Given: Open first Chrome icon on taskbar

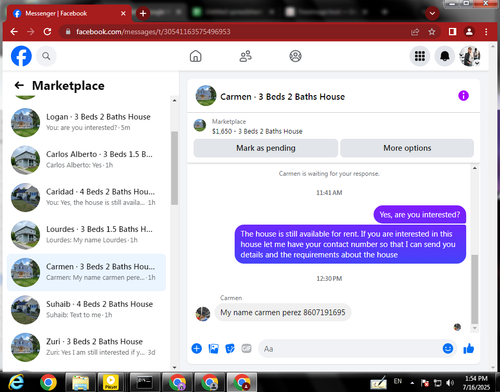Looking at the screenshot, I should click(48, 382).
